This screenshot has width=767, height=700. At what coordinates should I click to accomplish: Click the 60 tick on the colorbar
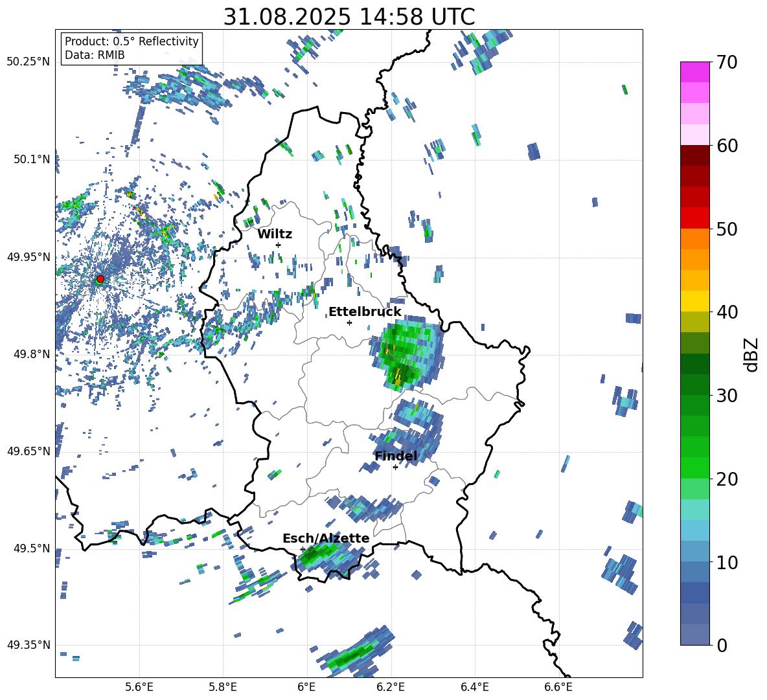pyautogui.click(x=727, y=146)
